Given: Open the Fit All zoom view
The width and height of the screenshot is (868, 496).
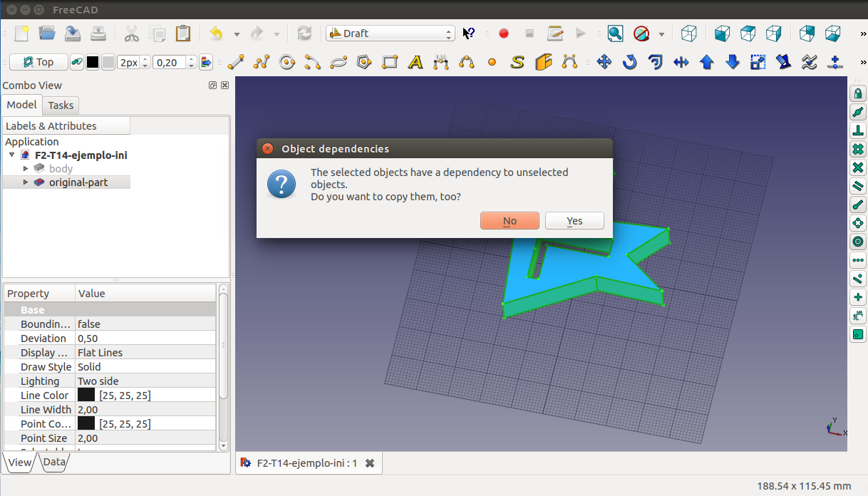Looking at the screenshot, I should click(615, 33).
